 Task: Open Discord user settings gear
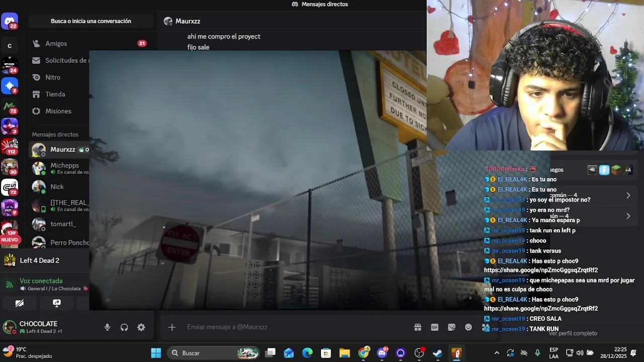(141, 327)
